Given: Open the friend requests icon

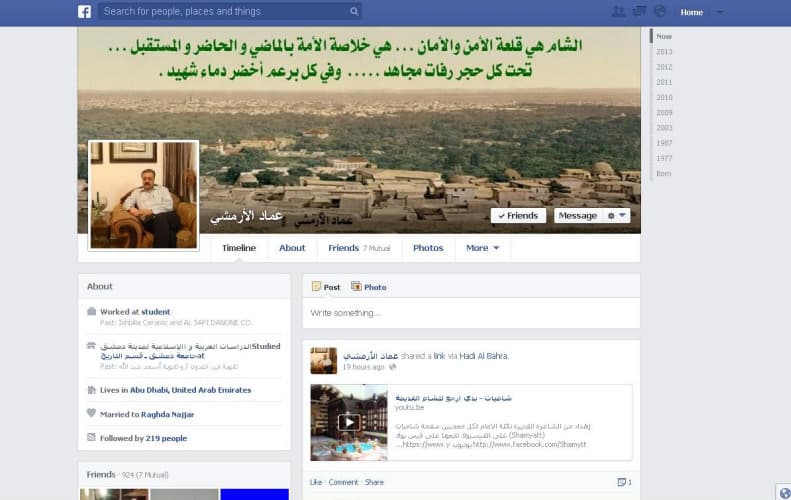Looking at the screenshot, I should pyautogui.click(x=618, y=12).
